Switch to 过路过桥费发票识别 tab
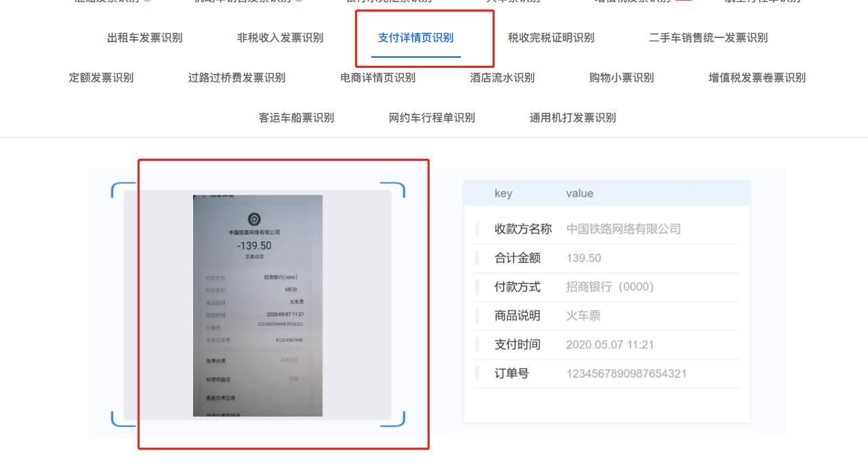Viewport: 868px width, 466px height. [236, 78]
